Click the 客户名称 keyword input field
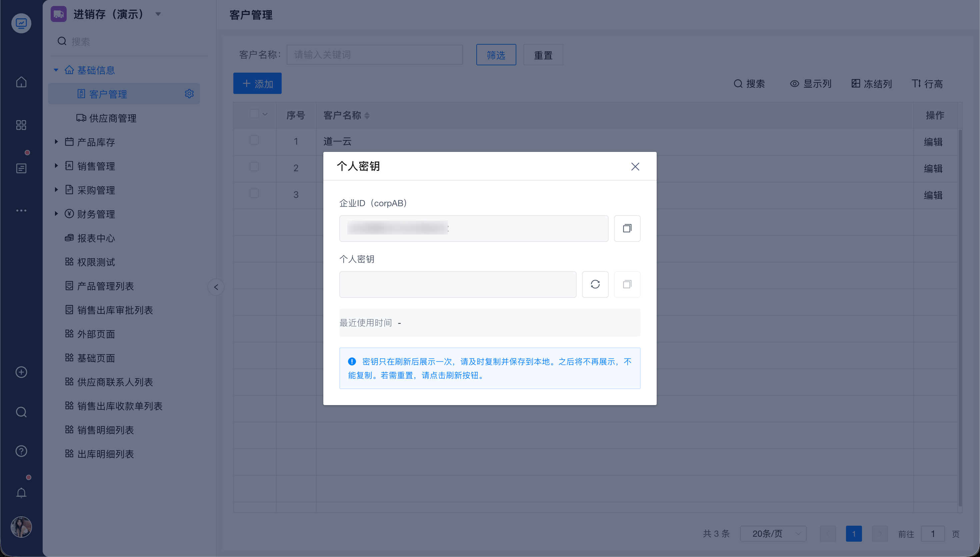Image resolution: width=980 pixels, height=557 pixels. pos(375,55)
